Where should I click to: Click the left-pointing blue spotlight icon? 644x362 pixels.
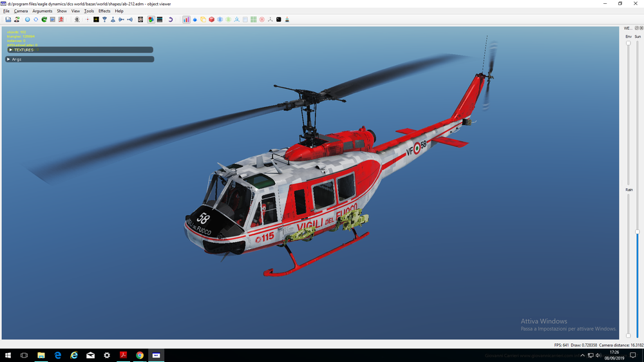click(130, 19)
